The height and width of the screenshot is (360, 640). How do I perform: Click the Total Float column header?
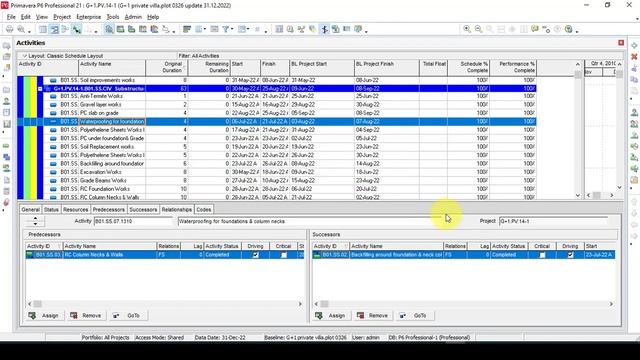pos(434,67)
